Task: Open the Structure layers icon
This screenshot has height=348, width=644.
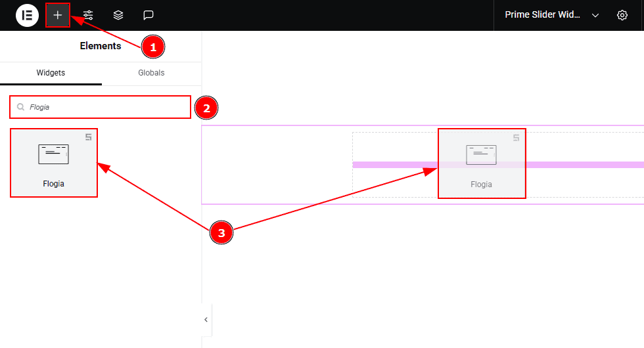Action: click(118, 15)
